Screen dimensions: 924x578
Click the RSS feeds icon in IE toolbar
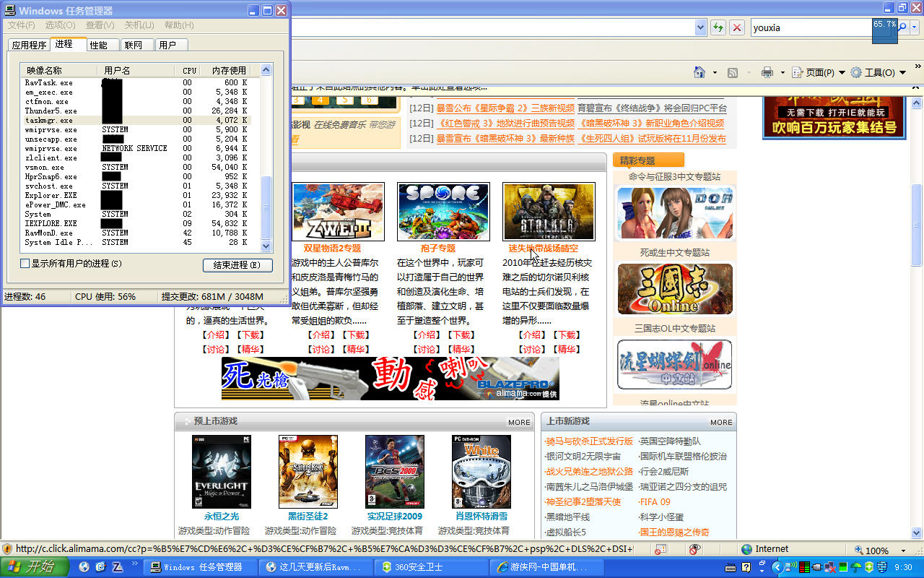point(732,72)
